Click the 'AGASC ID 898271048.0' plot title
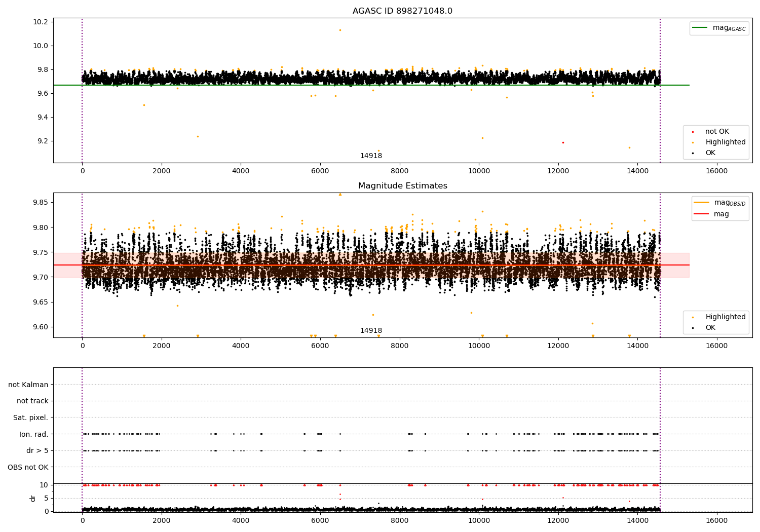760x532 pixels. (x=402, y=11)
